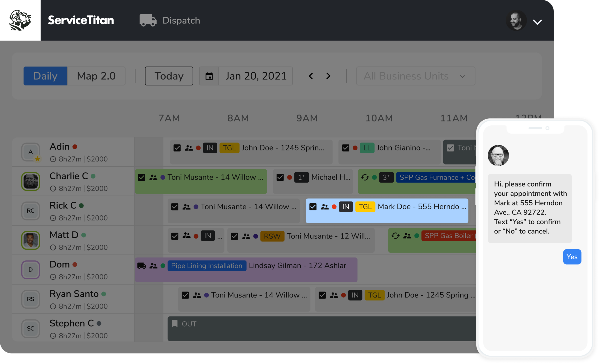Toggle checkbox on Rick C's Toni Musante job
The height and width of the screenshot is (364, 600).
pyautogui.click(x=175, y=207)
